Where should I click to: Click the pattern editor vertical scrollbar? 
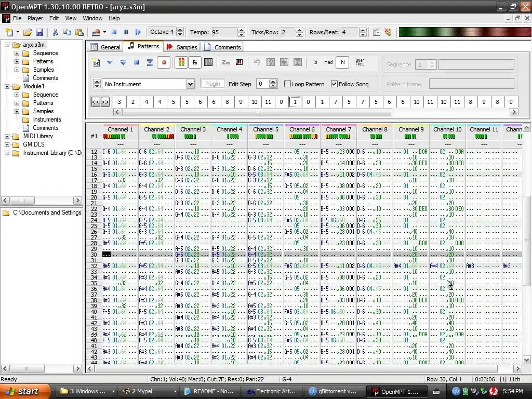(x=527, y=242)
